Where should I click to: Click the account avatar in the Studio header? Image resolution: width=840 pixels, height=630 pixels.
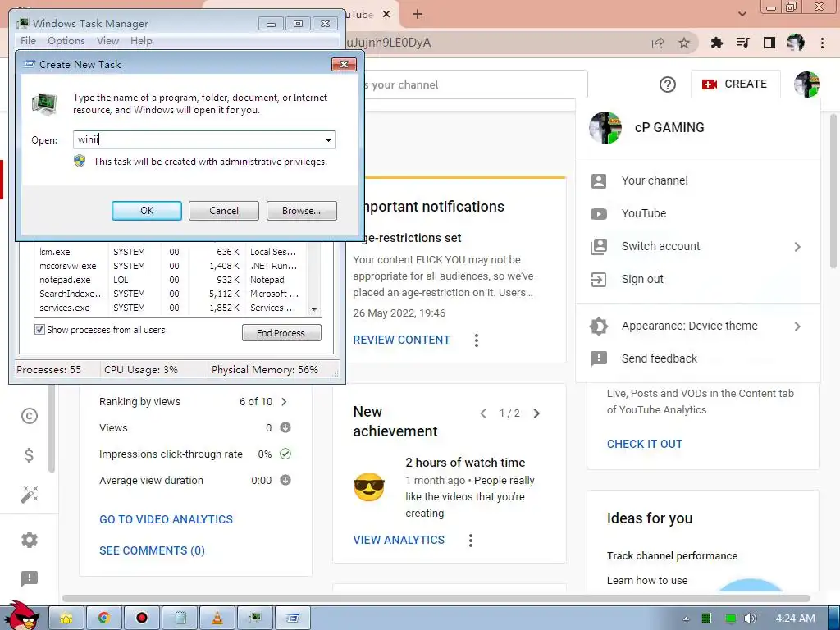807,84
